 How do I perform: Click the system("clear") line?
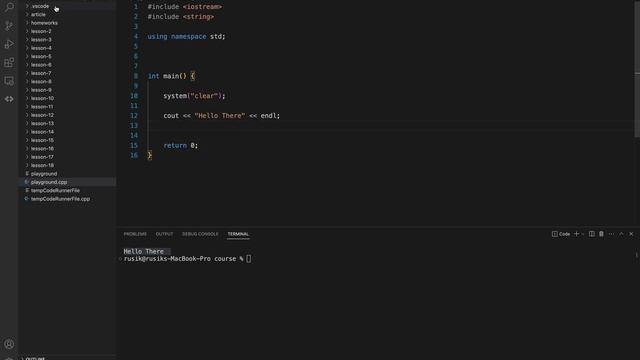(x=194, y=96)
